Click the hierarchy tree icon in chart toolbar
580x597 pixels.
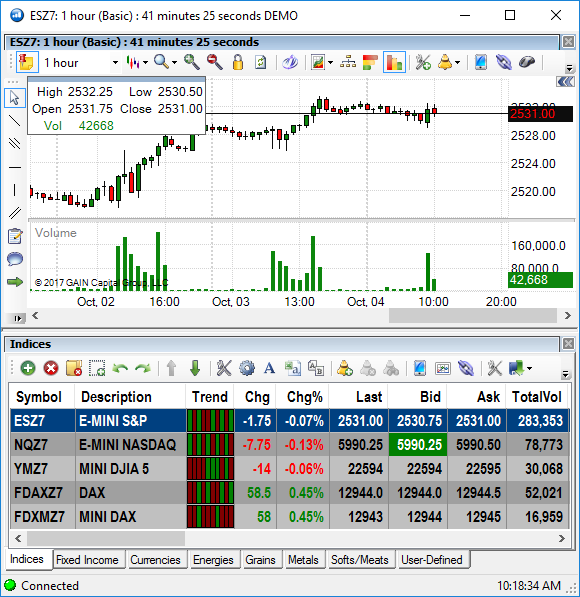pos(348,62)
